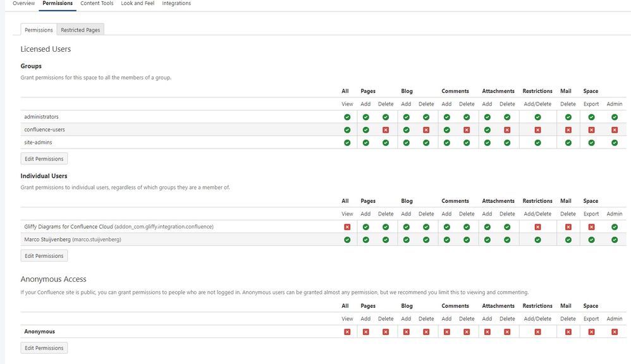Click Marco Stuijvenberg View checkmark
This screenshot has width=631, height=364.
(x=347, y=240)
